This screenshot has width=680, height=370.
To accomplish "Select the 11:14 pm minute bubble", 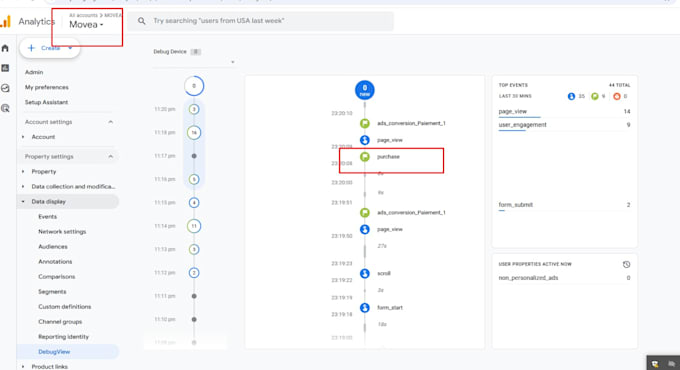I will coord(194,226).
